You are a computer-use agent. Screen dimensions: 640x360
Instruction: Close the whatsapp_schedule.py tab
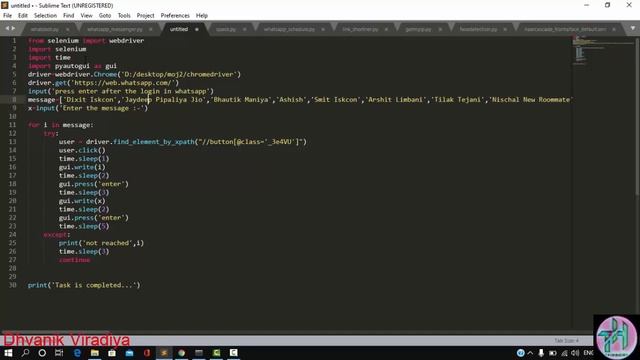click(323, 29)
